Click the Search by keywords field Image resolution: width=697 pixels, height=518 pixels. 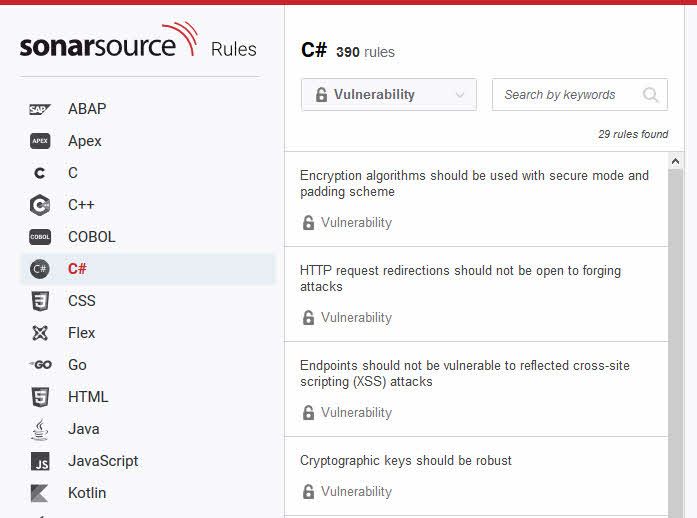pos(580,94)
